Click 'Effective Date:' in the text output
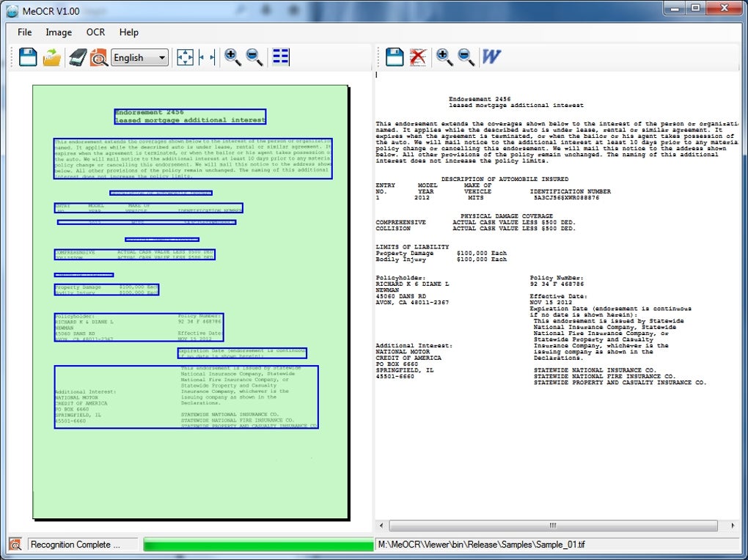The height and width of the screenshot is (560, 748). (559, 296)
